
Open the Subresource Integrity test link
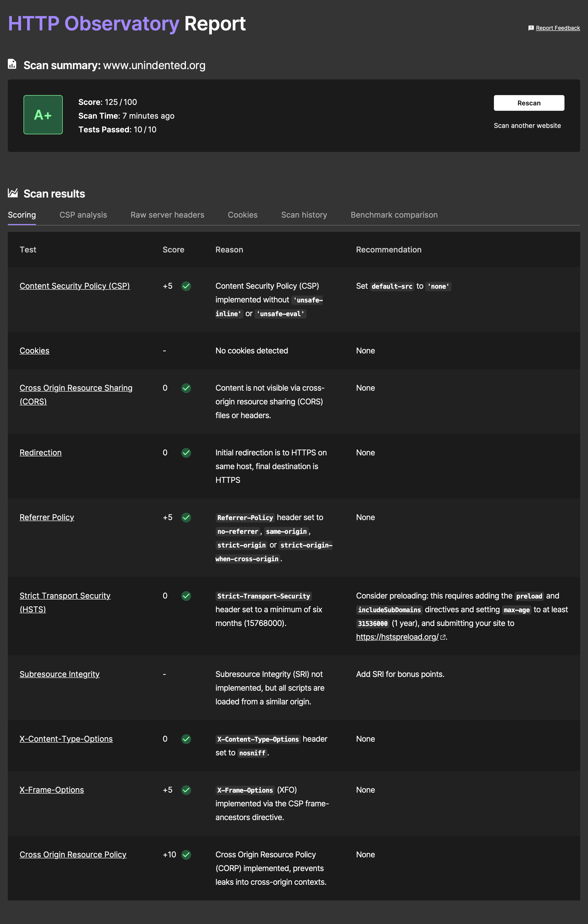[60, 674]
